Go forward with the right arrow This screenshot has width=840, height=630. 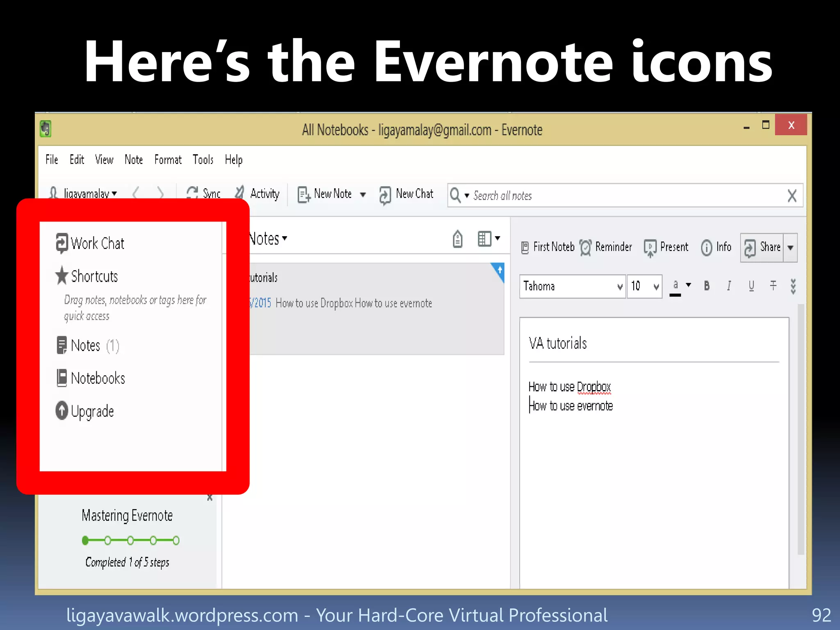pos(160,193)
